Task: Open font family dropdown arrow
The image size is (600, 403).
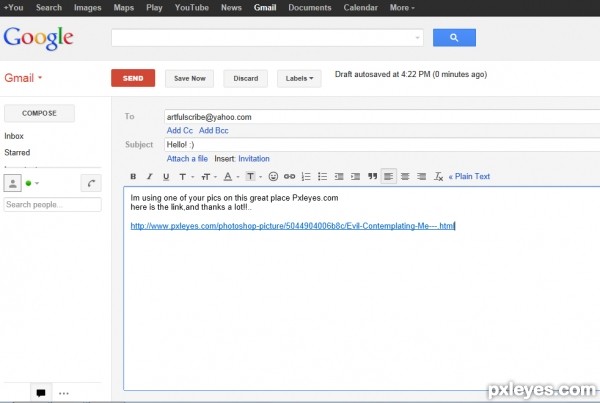Action: click(x=192, y=177)
